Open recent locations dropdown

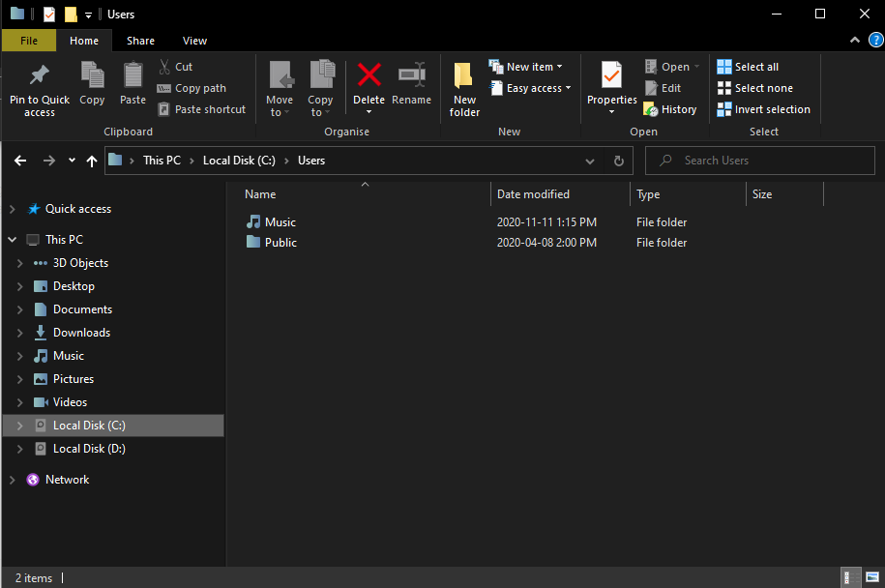72,161
